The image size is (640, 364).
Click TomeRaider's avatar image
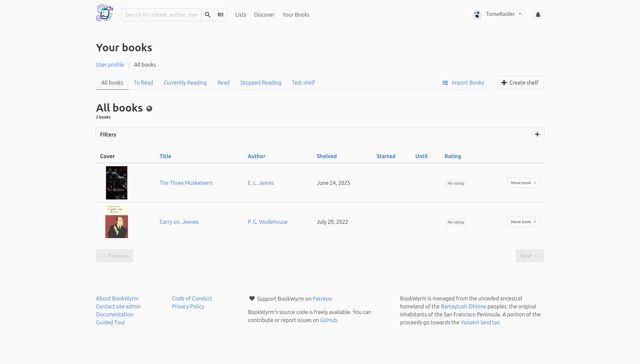[x=477, y=14]
